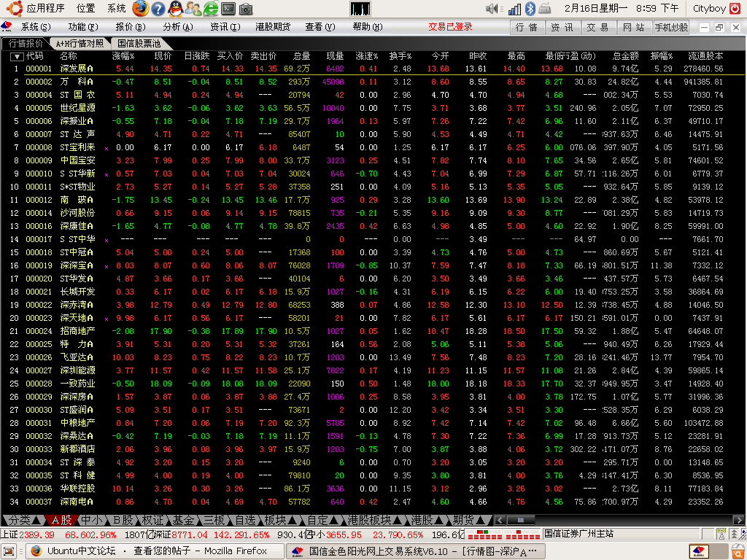
Task: Open the 分析(A) menu
Action: [x=178, y=27]
